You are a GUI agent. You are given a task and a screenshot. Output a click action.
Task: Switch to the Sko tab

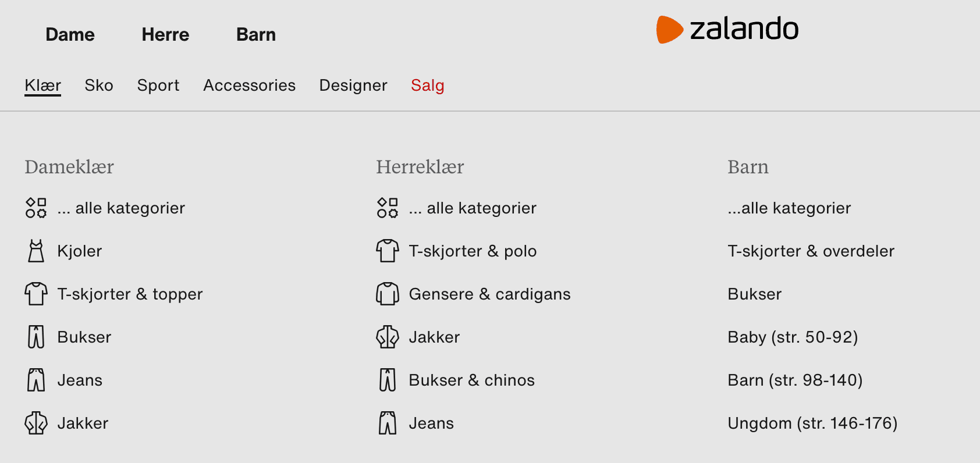click(98, 86)
